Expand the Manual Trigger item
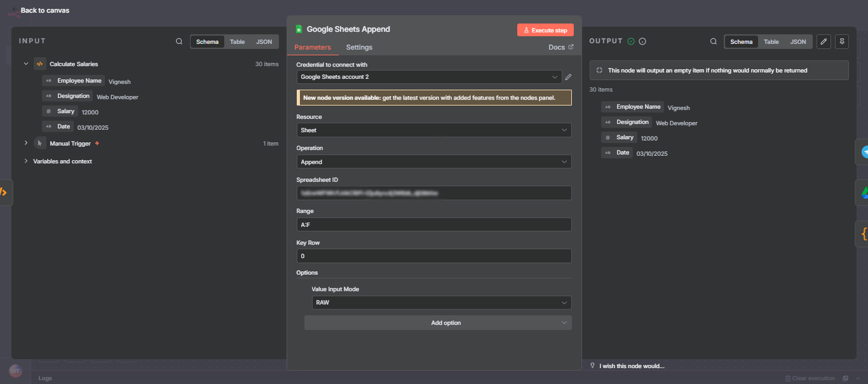868x384 pixels. [25, 143]
